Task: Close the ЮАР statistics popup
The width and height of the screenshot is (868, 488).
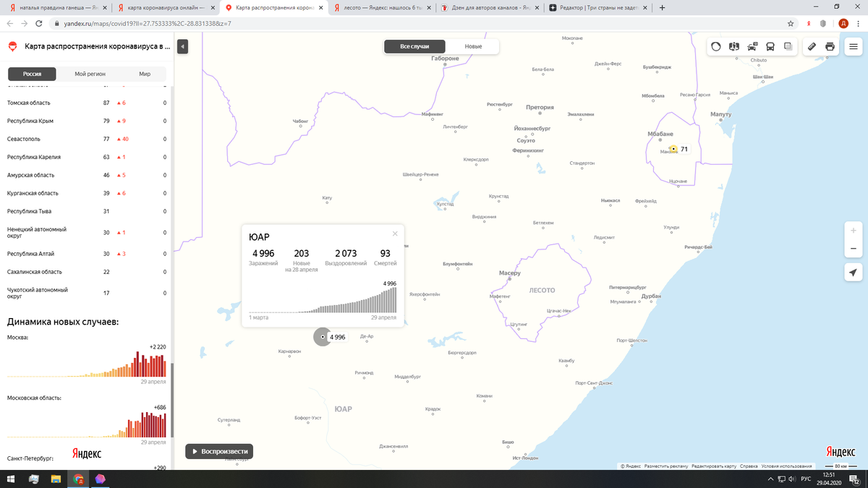Action: [395, 234]
